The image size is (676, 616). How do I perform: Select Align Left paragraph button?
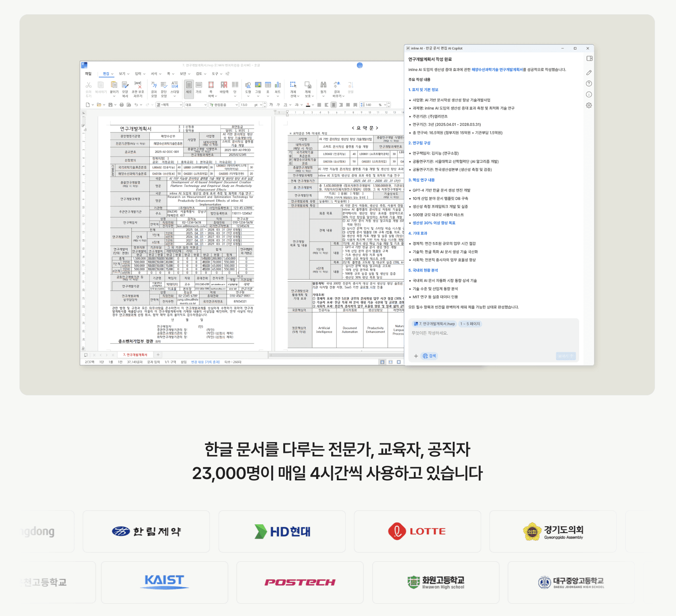326,105
